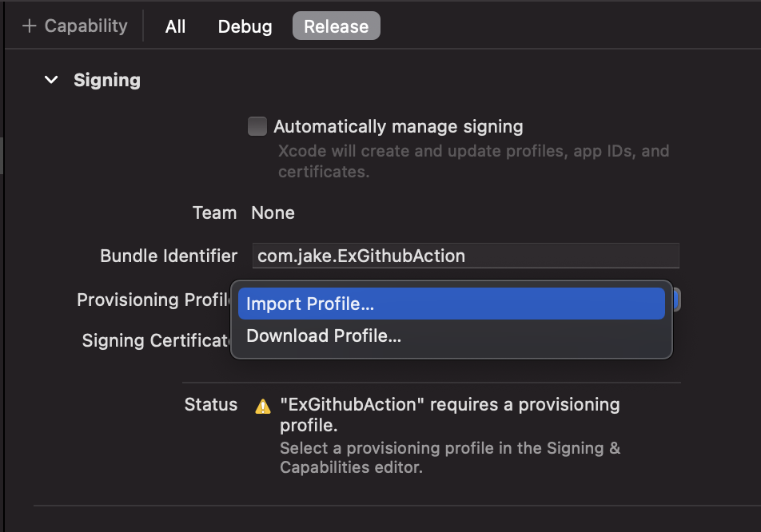Click the yellow warning triangle icon
The width and height of the screenshot is (761, 532).
[x=263, y=407]
